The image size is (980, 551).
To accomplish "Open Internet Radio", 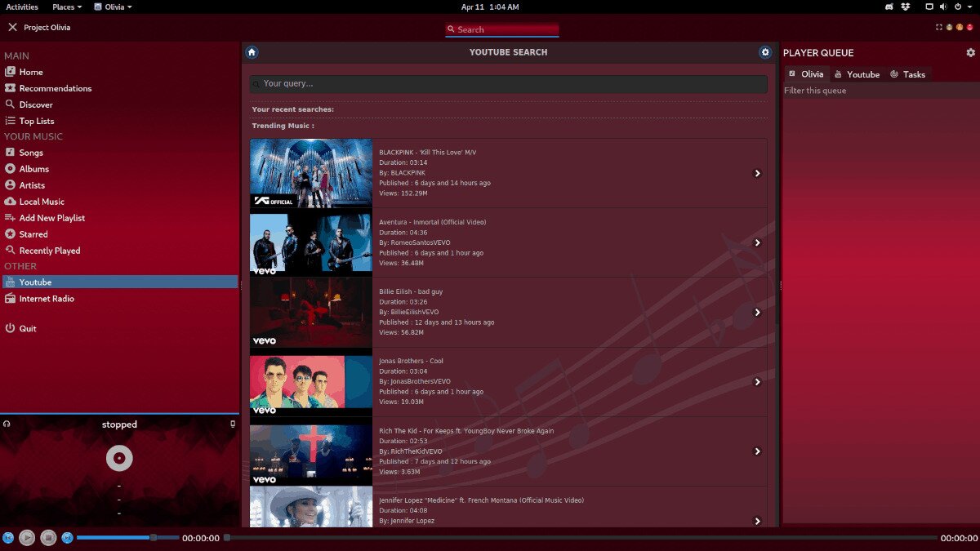I will [x=119, y=299].
